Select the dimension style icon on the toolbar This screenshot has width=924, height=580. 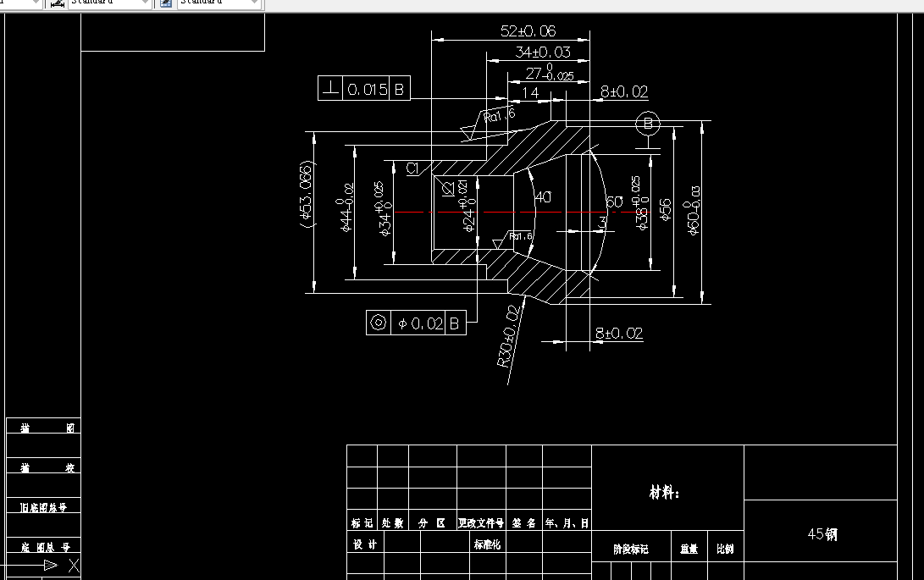point(58,4)
